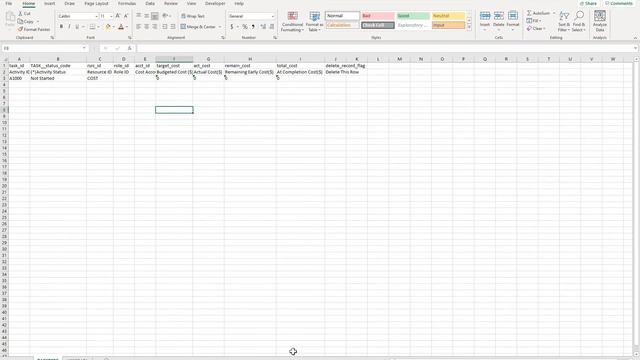The width and height of the screenshot is (640, 360).
Task: Click the Copy button
Action: pos(26,21)
